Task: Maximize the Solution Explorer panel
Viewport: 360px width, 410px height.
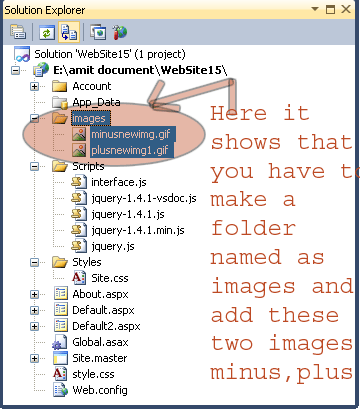Action: [330, 9]
